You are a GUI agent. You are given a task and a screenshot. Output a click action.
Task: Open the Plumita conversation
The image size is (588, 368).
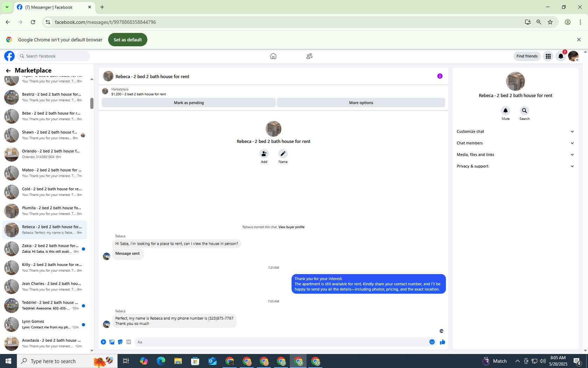pyautogui.click(x=45, y=211)
